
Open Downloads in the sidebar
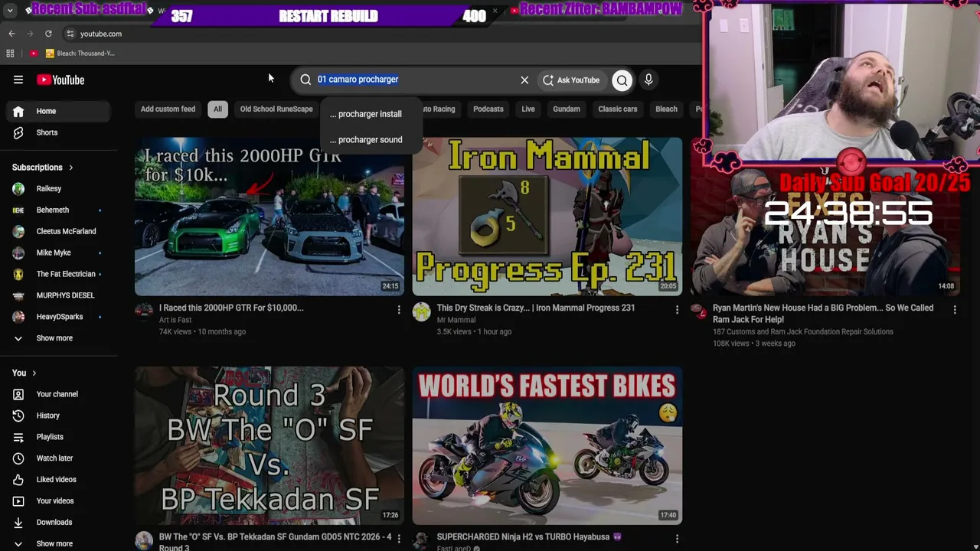coord(59,523)
